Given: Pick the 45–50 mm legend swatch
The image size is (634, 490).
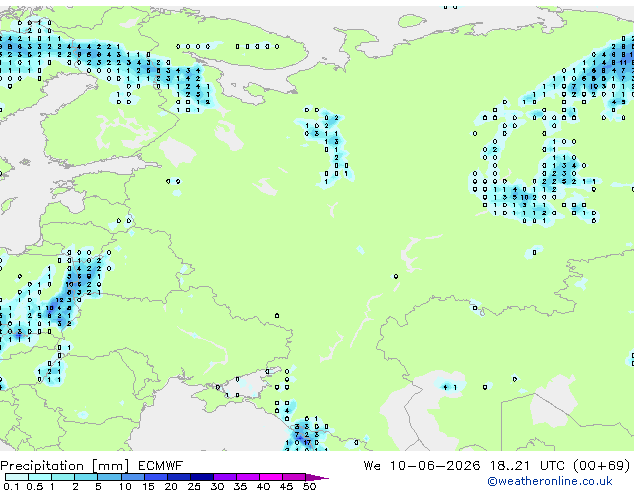Looking at the screenshot, I should [294, 477].
